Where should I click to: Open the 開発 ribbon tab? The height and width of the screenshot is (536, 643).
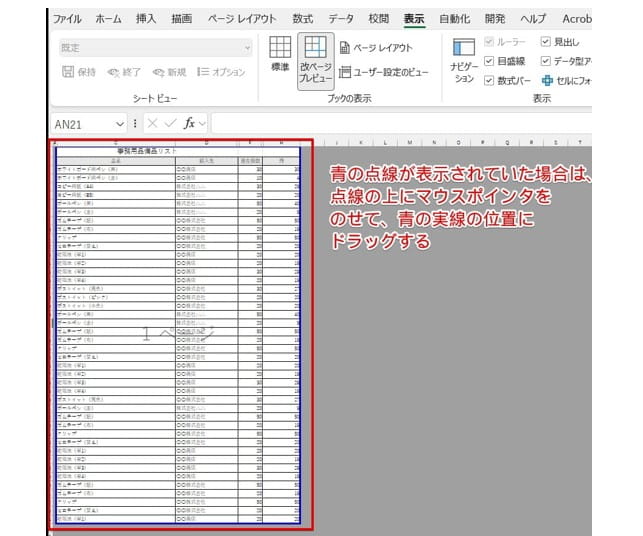[x=495, y=19]
